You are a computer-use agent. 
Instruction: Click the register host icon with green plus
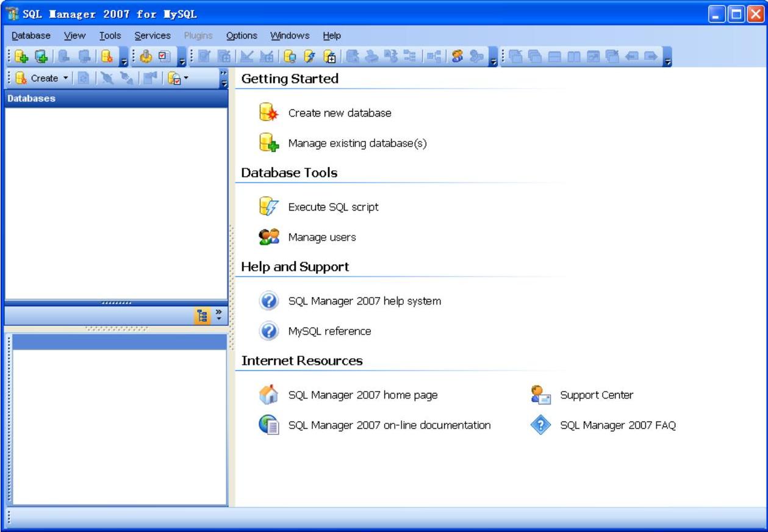point(40,57)
